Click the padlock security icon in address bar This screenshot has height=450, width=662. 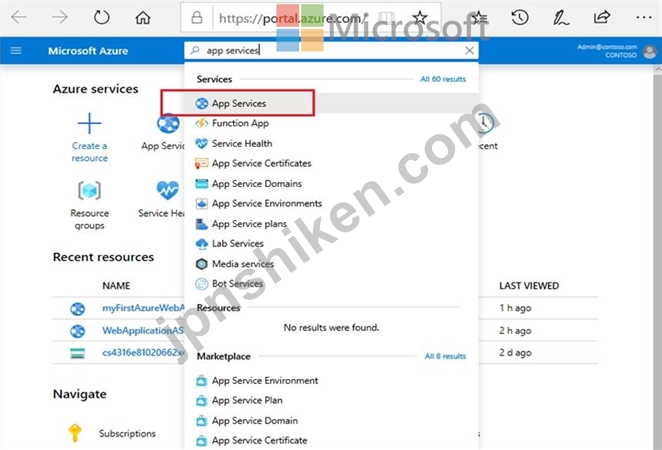[196, 17]
